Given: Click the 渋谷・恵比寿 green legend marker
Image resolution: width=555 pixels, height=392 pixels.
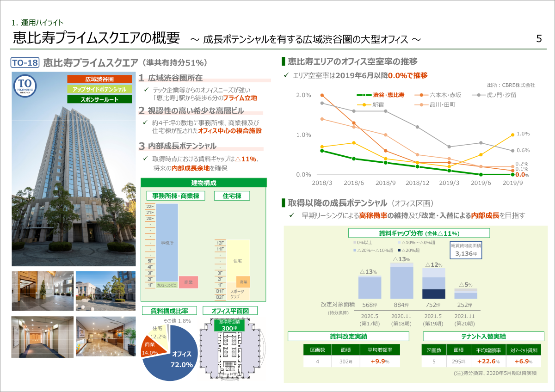Looking at the screenshot, I should pyautogui.click(x=364, y=95).
